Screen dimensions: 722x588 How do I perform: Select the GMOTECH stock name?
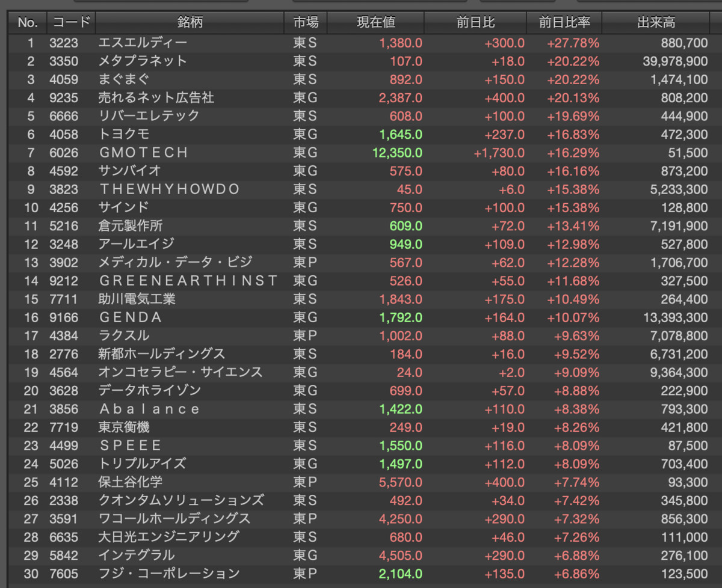coord(144,153)
